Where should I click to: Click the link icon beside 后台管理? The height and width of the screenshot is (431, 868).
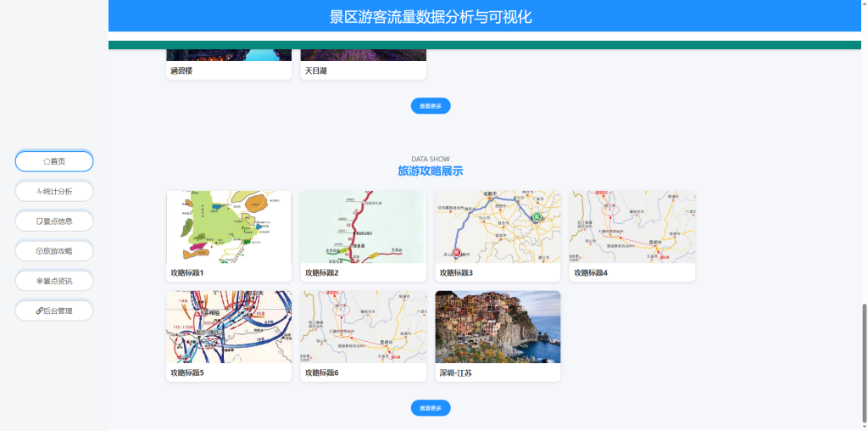click(39, 311)
